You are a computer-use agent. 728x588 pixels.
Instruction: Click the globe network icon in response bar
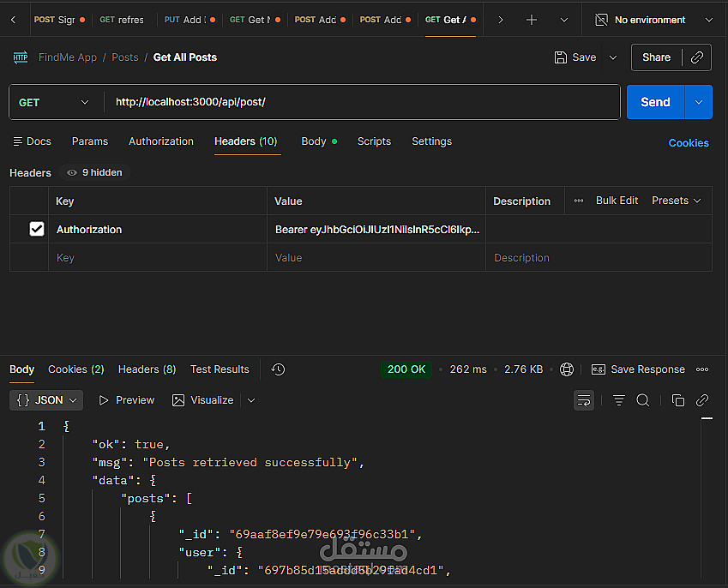(567, 369)
